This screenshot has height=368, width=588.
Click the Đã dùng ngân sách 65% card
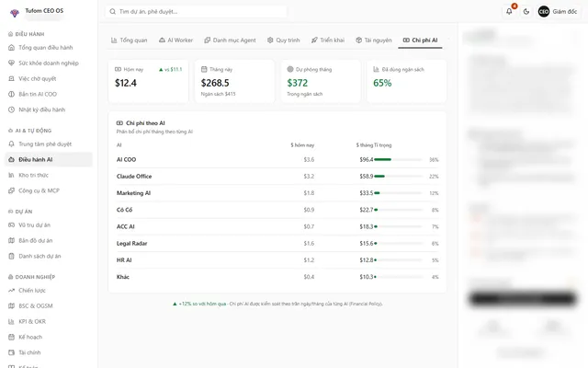click(406, 81)
